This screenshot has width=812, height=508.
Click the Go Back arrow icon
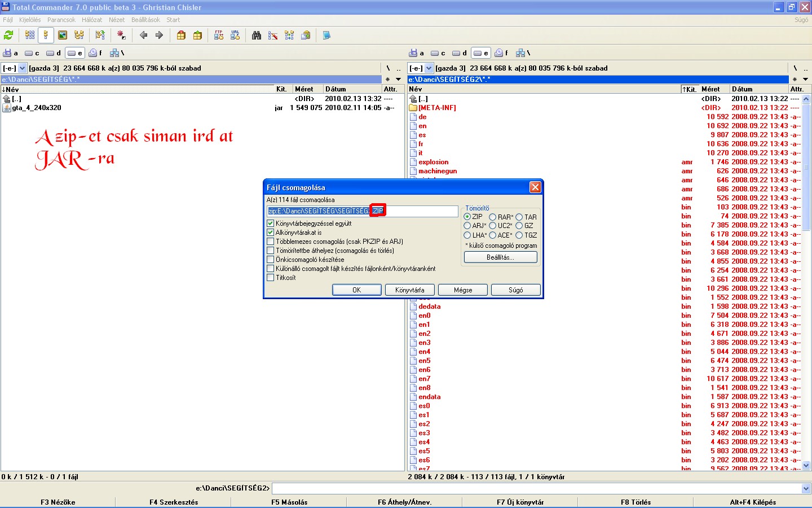click(x=143, y=35)
